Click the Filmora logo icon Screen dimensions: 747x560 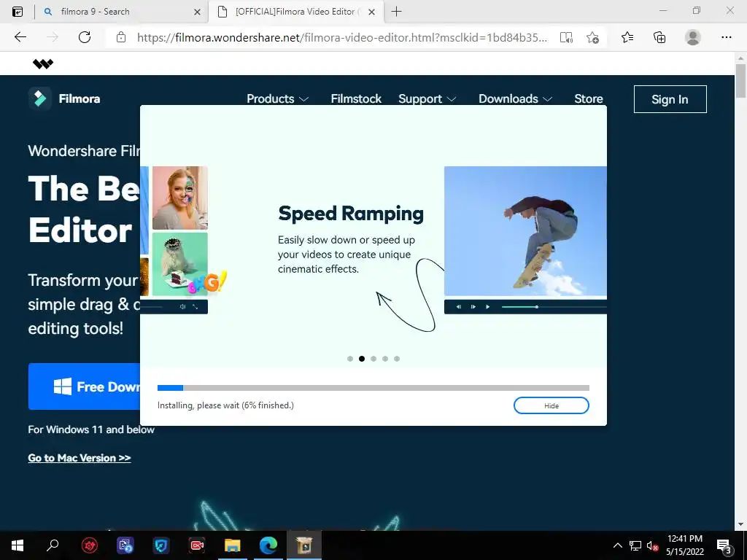tap(40, 98)
